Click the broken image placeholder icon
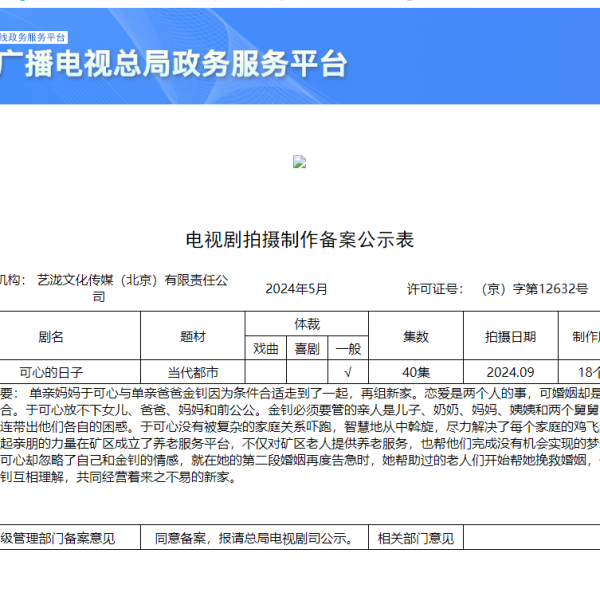The width and height of the screenshot is (600, 600). tap(299, 161)
